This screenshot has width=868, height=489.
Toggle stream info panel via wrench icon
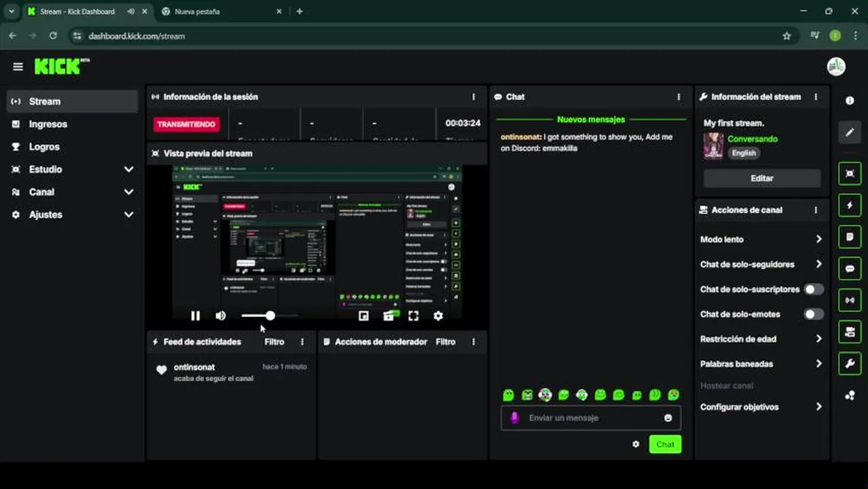850,363
